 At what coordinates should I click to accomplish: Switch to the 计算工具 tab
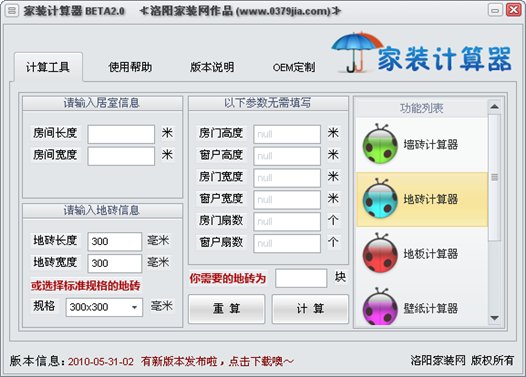[x=48, y=67]
